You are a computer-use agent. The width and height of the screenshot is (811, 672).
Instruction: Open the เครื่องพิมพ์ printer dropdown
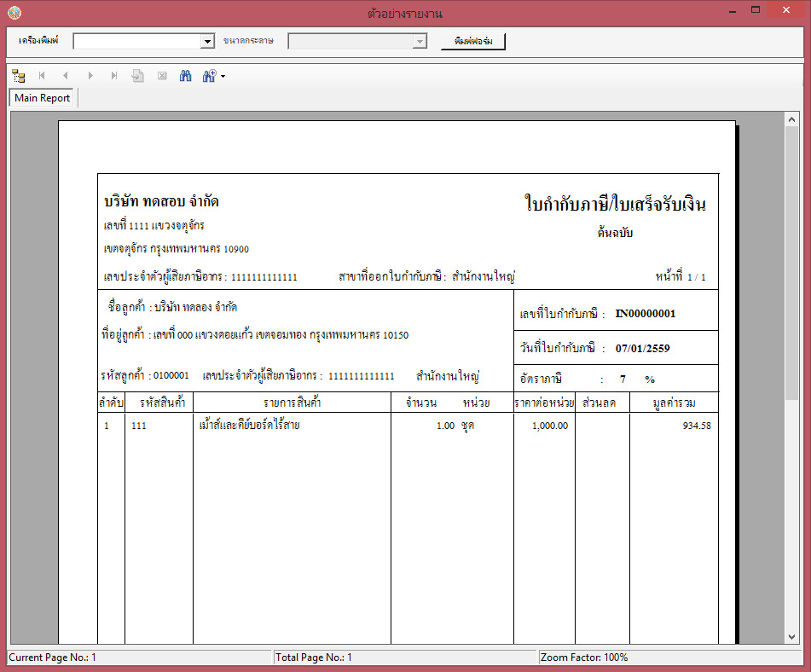207,42
